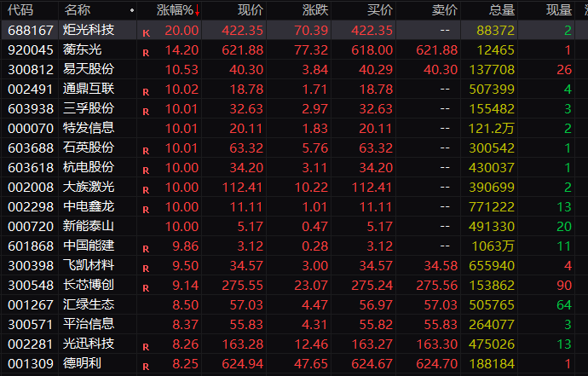Click the R marker on 大族激光 row
The height and width of the screenshot is (376, 588).
pos(146,190)
